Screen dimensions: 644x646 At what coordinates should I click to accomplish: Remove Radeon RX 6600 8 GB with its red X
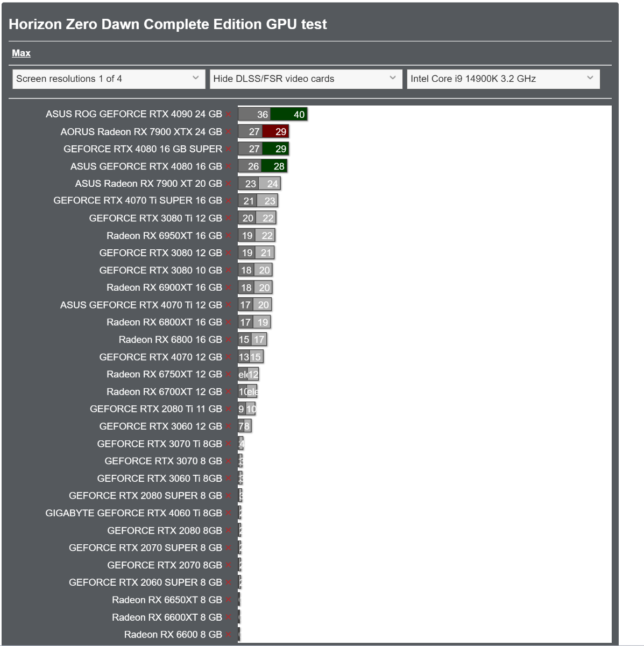pyautogui.click(x=229, y=635)
